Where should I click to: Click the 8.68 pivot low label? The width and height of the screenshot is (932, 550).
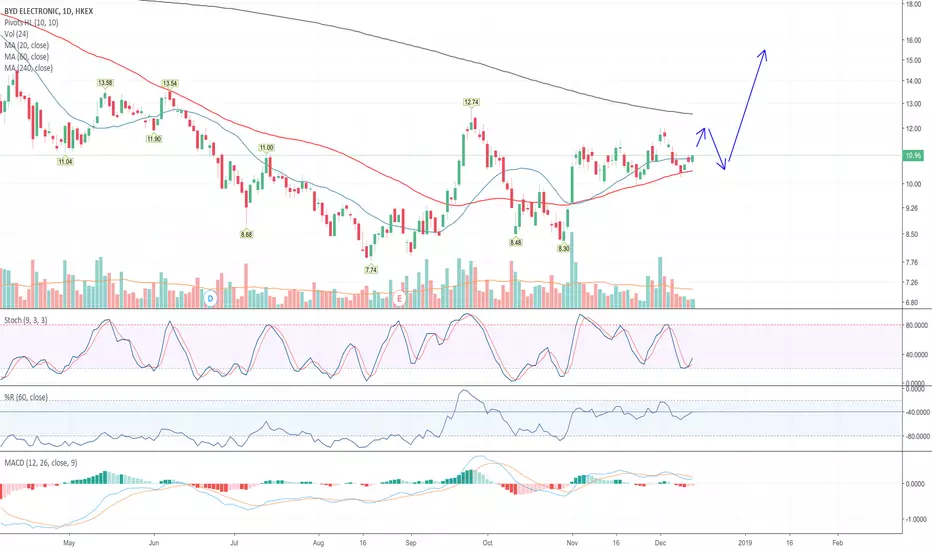(x=247, y=234)
